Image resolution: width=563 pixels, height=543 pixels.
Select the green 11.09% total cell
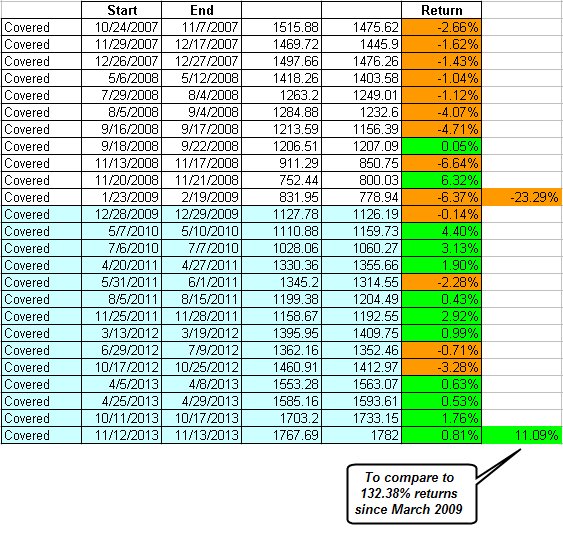522,435
